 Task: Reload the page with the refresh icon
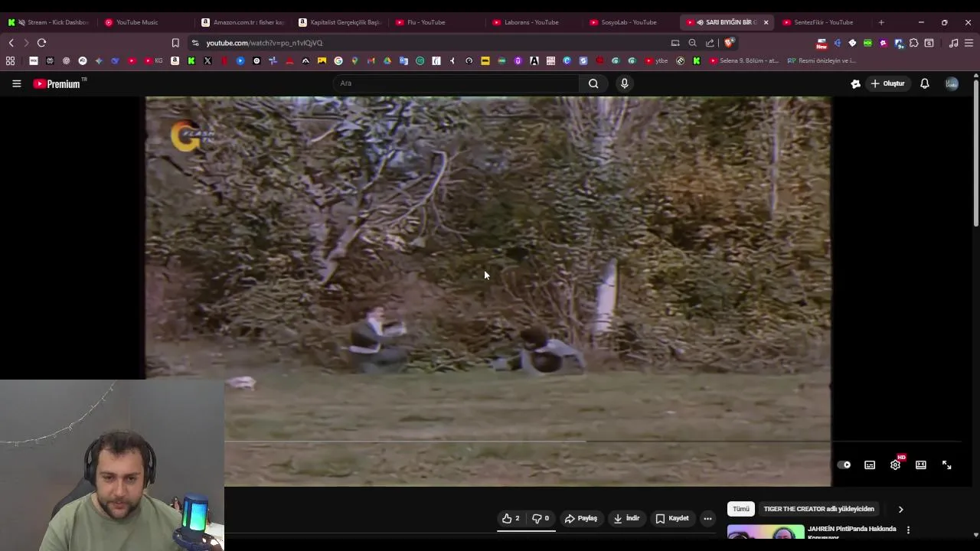click(x=41, y=43)
